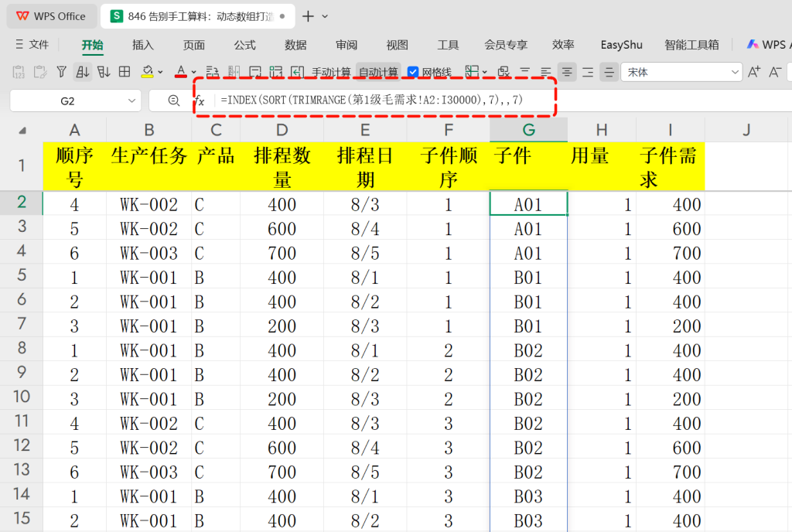792x532 pixels.
Task: Click the copy-format overlapping squares icon
Action: (504, 72)
